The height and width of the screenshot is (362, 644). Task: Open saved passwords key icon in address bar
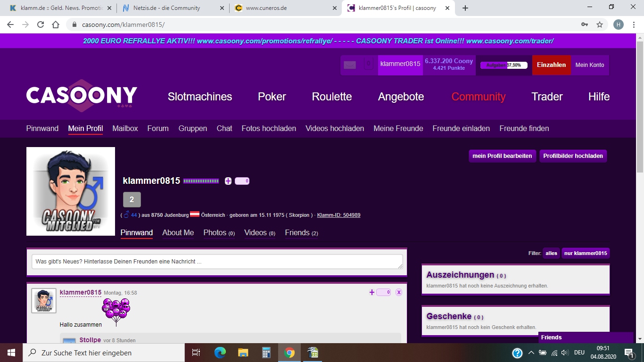[585, 25]
